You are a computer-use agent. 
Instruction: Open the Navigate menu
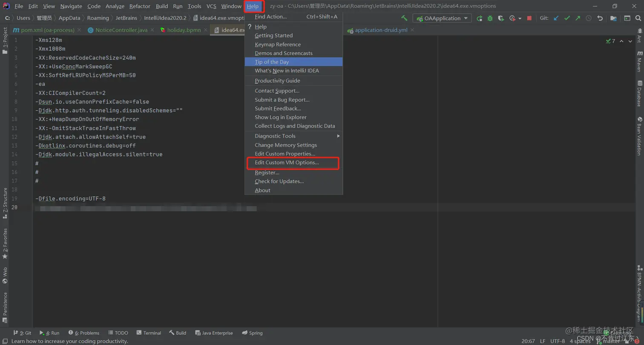pyautogui.click(x=71, y=6)
